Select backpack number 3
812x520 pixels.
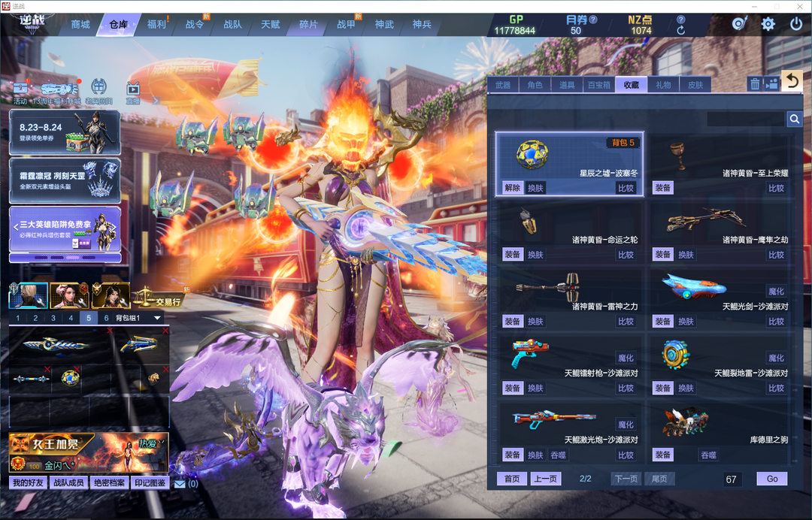[53, 318]
